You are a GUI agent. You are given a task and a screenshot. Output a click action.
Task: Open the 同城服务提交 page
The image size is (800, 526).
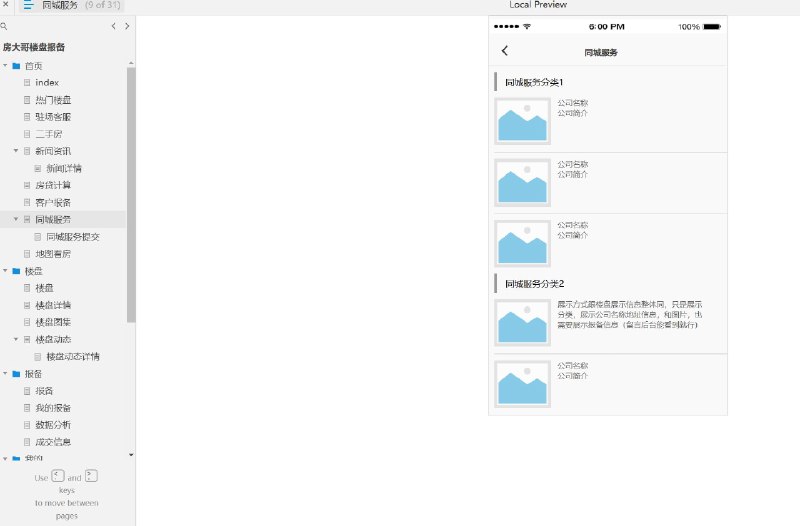73,237
